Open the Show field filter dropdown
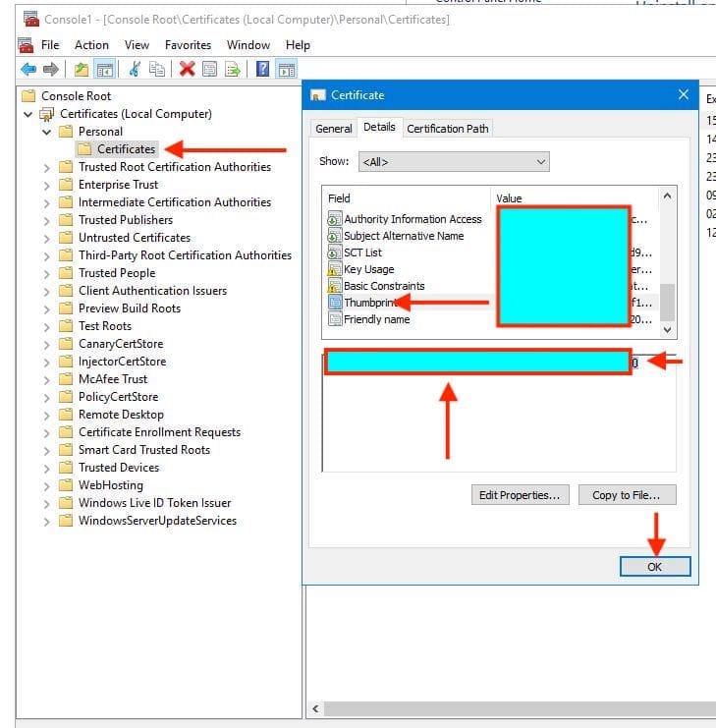The image size is (716, 728). [x=454, y=161]
